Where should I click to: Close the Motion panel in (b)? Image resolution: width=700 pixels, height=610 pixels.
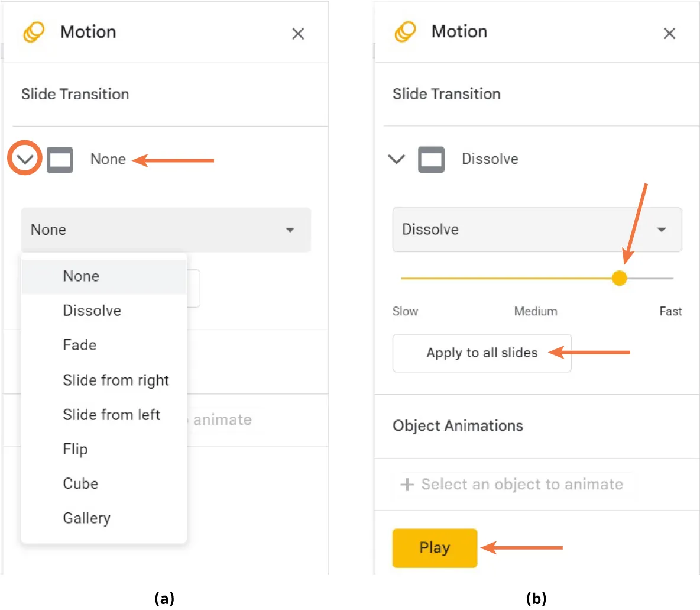(669, 34)
